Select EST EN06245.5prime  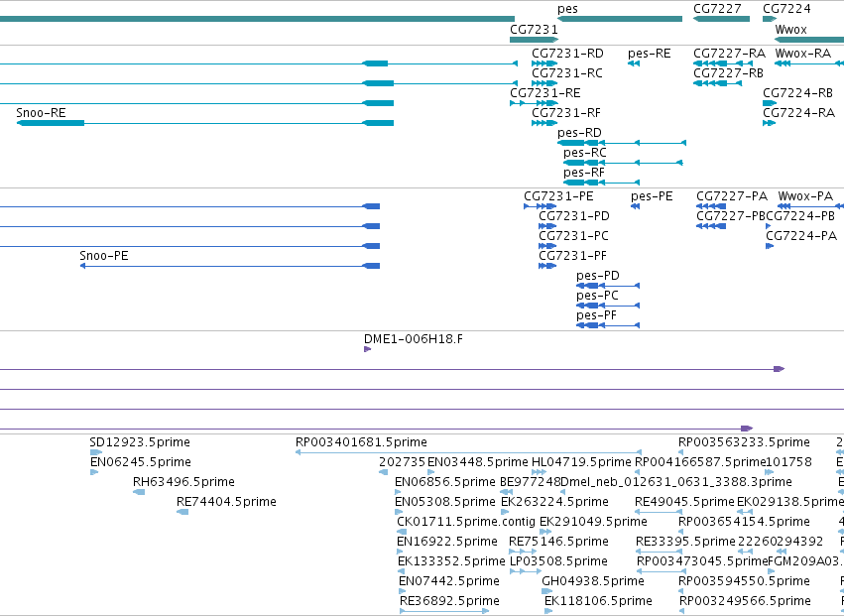coord(94,472)
